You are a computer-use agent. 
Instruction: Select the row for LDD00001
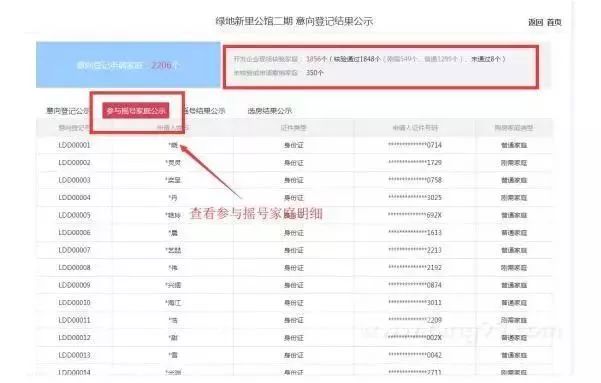point(294,145)
